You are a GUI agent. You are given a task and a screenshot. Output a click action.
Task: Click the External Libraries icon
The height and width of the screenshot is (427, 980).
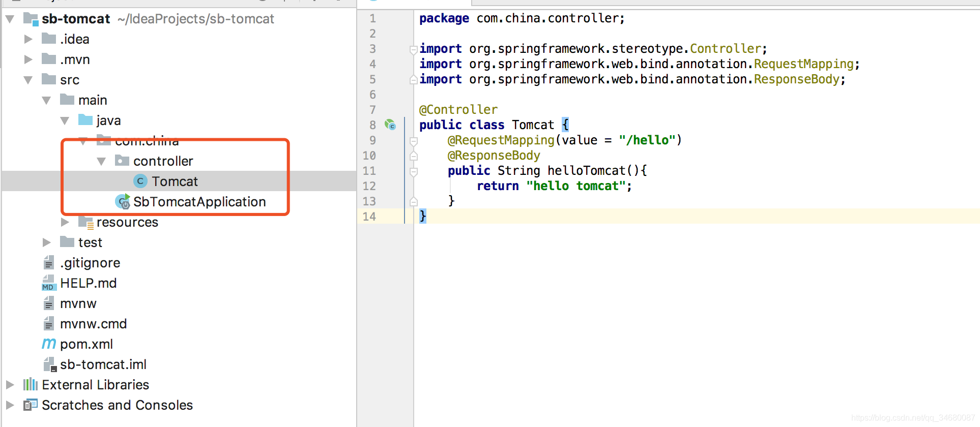pos(31,384)
